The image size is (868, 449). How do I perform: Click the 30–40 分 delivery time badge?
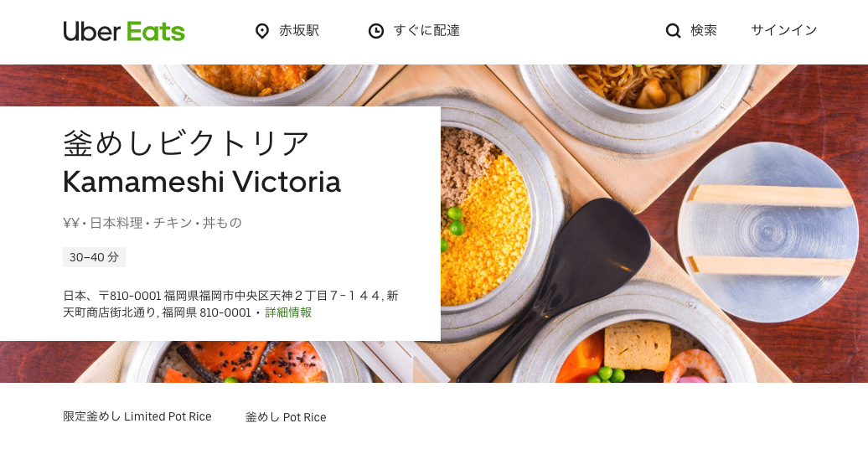click(x=94, y=257)
